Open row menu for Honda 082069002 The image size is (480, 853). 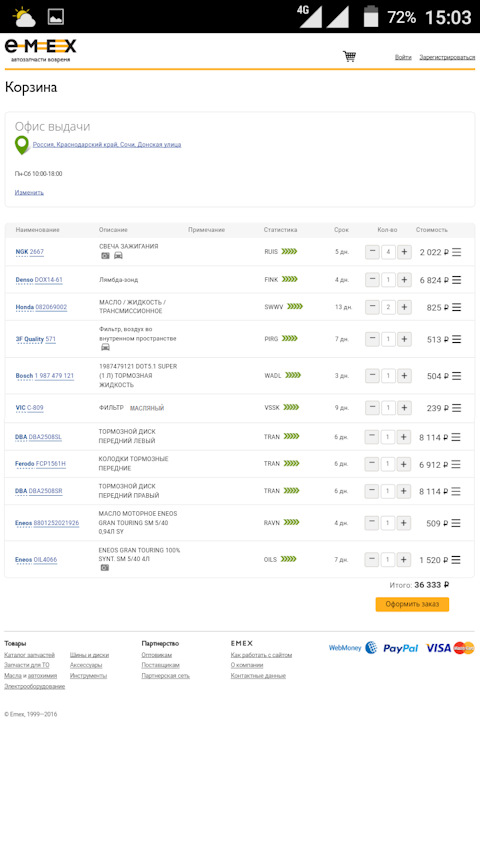(457, 307)
